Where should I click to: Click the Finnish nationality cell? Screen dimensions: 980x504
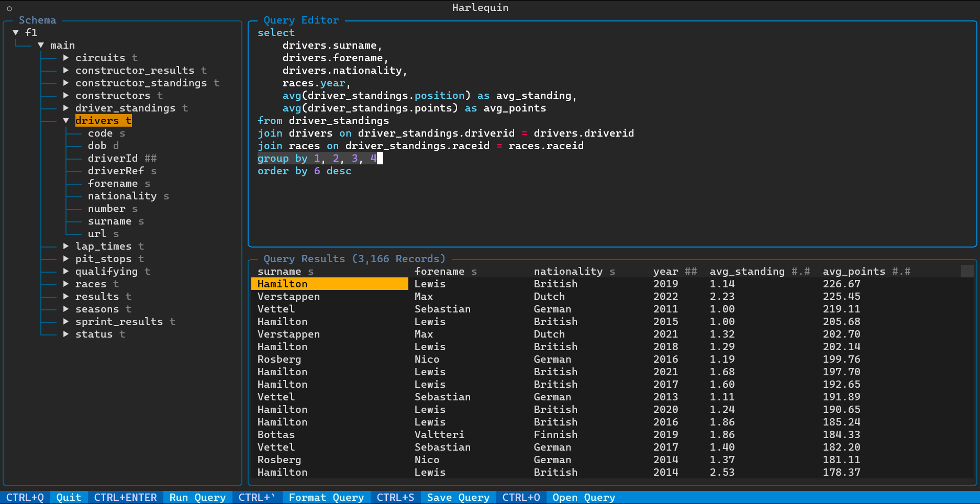pos(556,434)
